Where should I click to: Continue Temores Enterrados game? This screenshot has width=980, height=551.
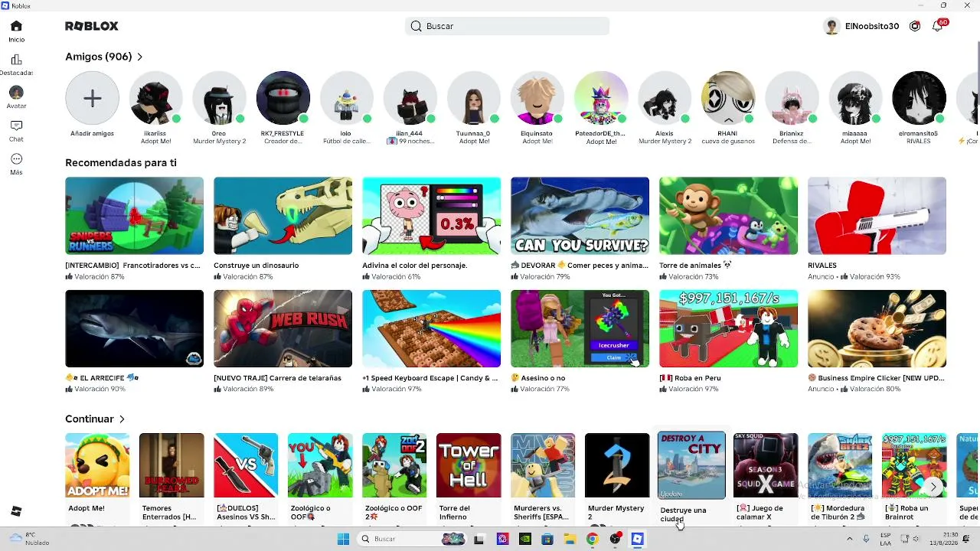tap(171, 465)
